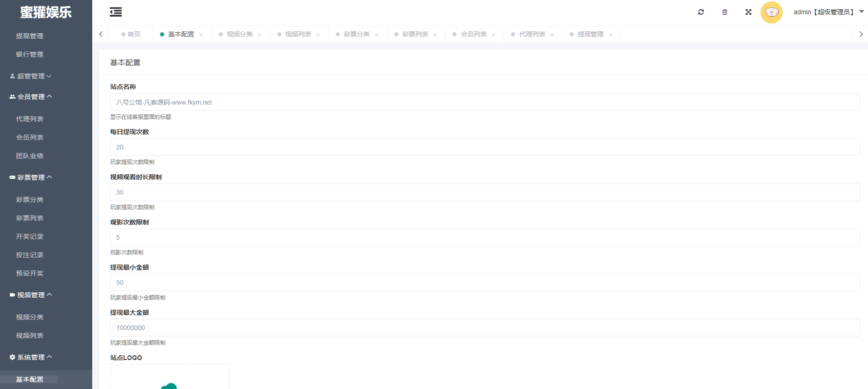Collapse the 彩票管理 sidebar section
The width and height of the screenshot is (868, 389).
coord(31,177)
